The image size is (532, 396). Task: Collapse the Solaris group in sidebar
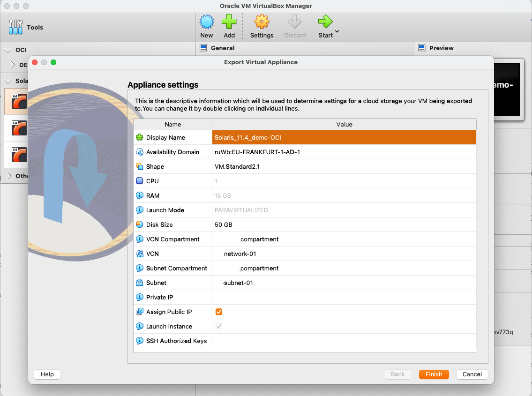pos(8,81)
